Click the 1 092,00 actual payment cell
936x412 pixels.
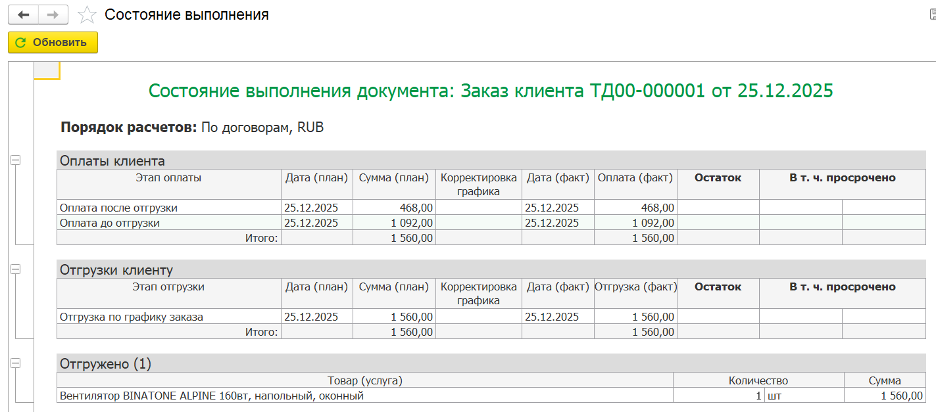click(x=636, y=223)
